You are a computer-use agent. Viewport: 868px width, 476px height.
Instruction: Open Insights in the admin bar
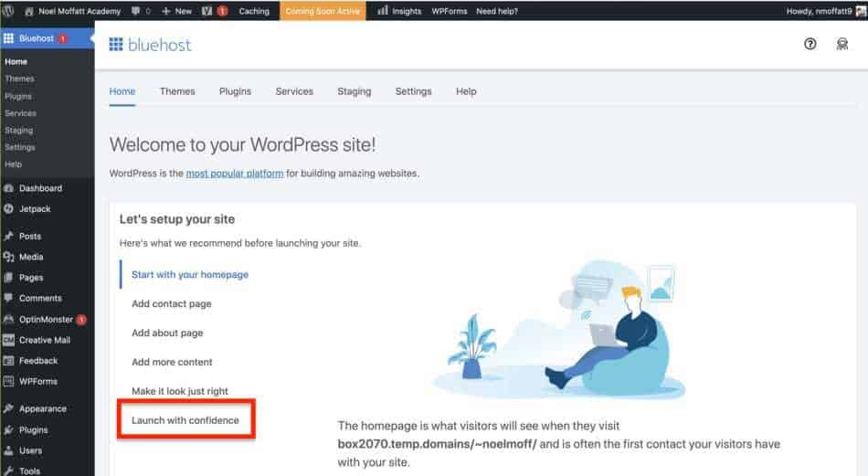pos(399,11)
